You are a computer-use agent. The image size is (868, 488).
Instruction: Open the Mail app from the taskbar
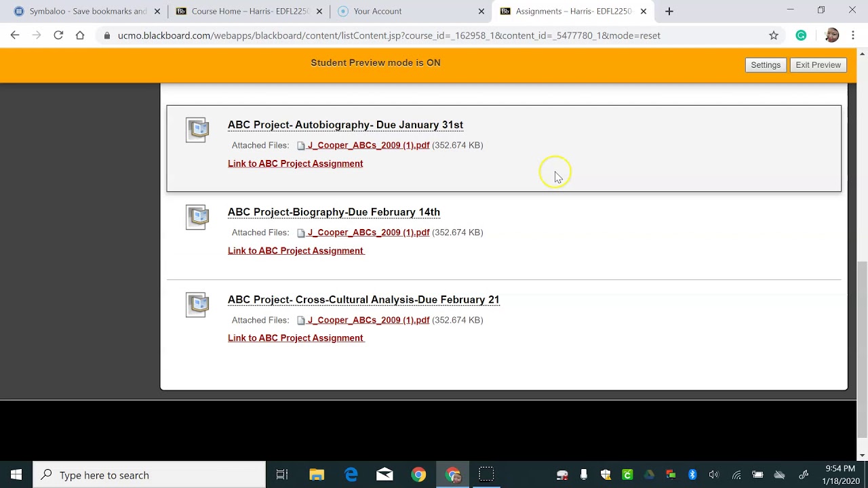(x=384, y=475)
